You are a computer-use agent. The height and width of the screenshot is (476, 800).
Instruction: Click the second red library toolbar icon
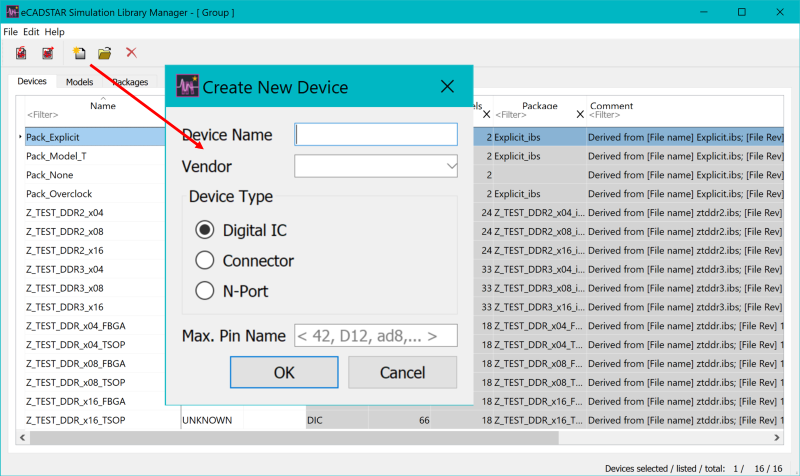coord(48,53)
